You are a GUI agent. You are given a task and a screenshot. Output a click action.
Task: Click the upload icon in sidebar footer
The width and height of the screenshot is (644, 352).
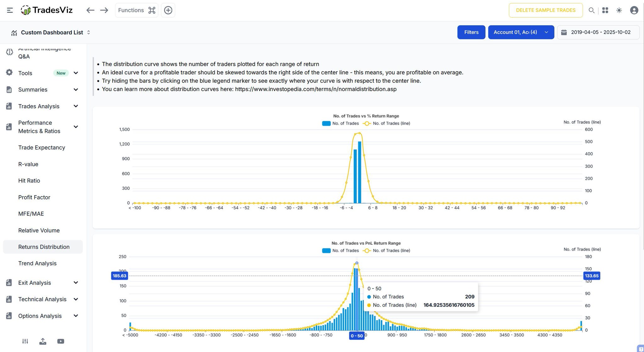coord(43,341)
